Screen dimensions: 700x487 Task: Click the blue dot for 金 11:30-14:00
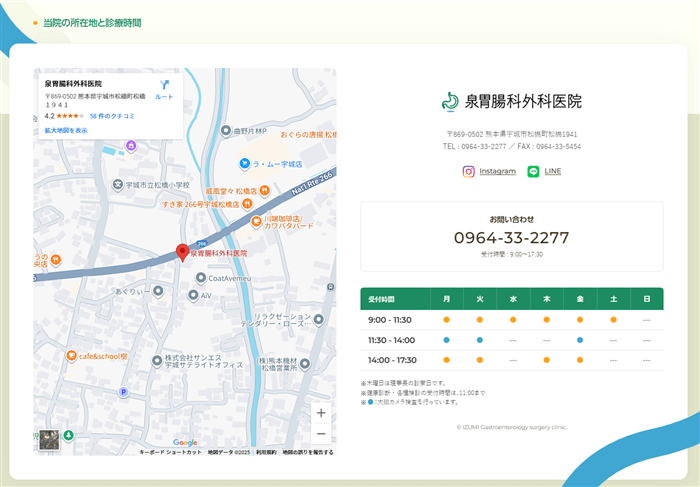pos(580,340)
